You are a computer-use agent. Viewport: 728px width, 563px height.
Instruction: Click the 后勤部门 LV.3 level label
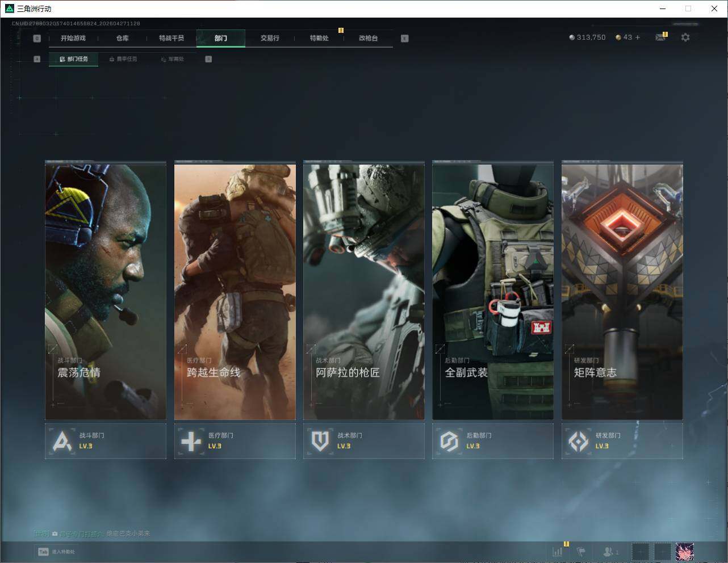(473, 446)
